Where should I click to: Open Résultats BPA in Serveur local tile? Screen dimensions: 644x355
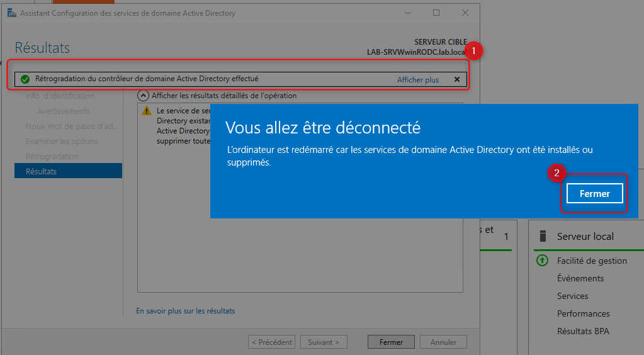(583, 331)
